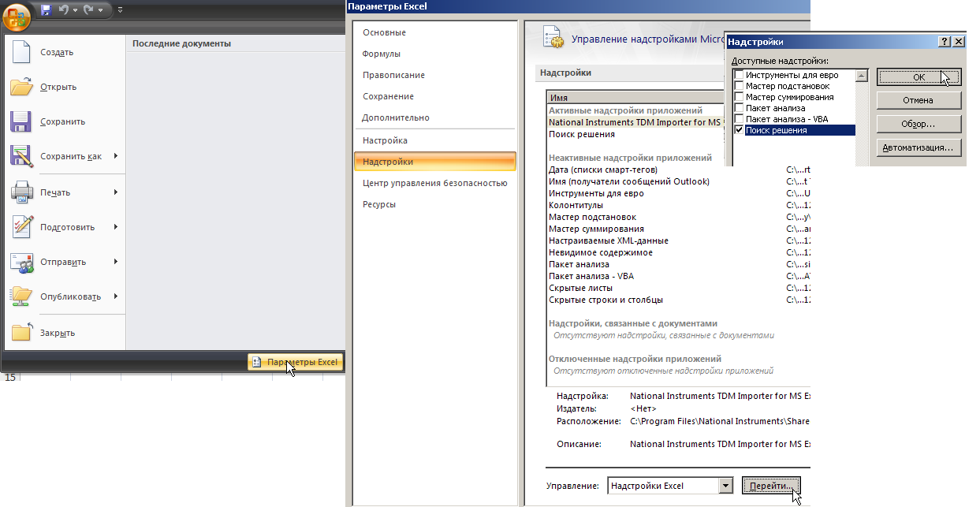
Task: Toggle Мастер суммирования checkbox
Action: (x=739, y=97)
